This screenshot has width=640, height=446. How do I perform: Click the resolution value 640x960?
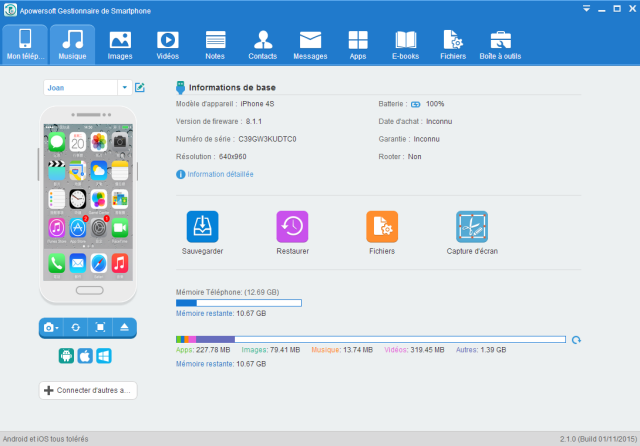tap(233, 157)
